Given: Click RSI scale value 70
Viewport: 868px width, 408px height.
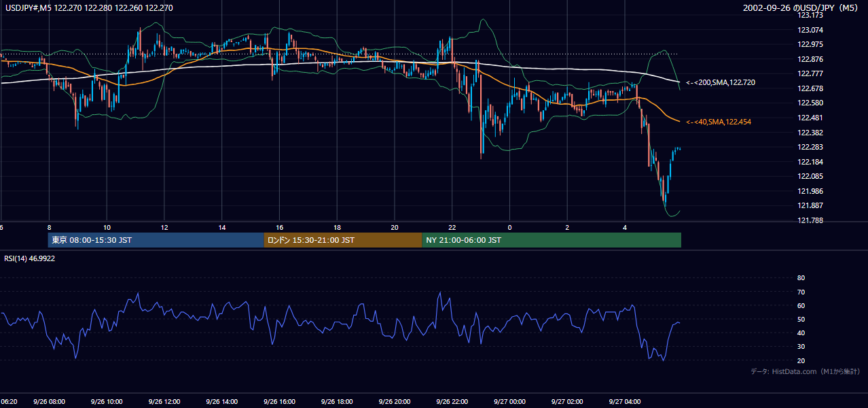Looking at the screenshot, I should pyautogui.click(x=801, y=292).
